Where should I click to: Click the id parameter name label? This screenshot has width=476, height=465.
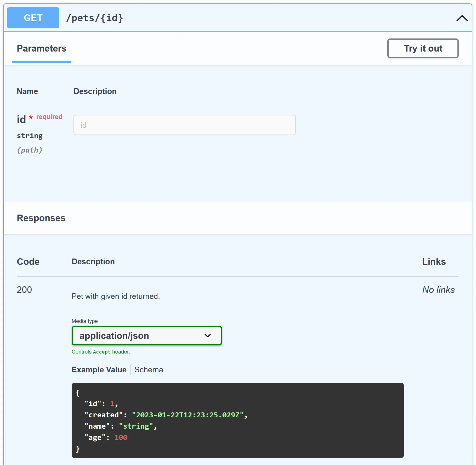21,120
